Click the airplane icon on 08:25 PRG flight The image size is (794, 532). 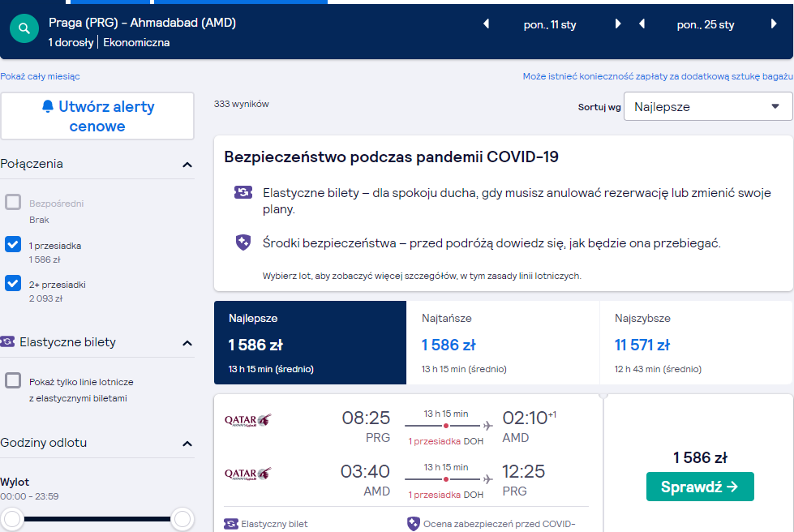click(487, 426)
